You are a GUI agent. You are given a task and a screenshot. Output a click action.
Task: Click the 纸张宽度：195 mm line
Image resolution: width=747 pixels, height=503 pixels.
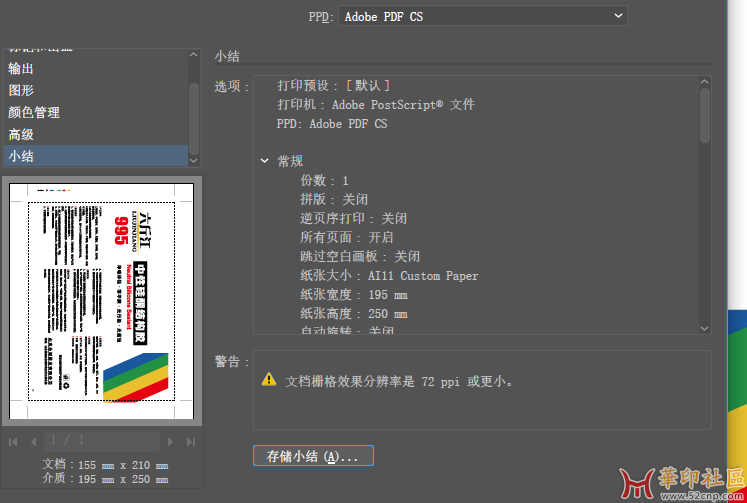[x=353, y=295]
